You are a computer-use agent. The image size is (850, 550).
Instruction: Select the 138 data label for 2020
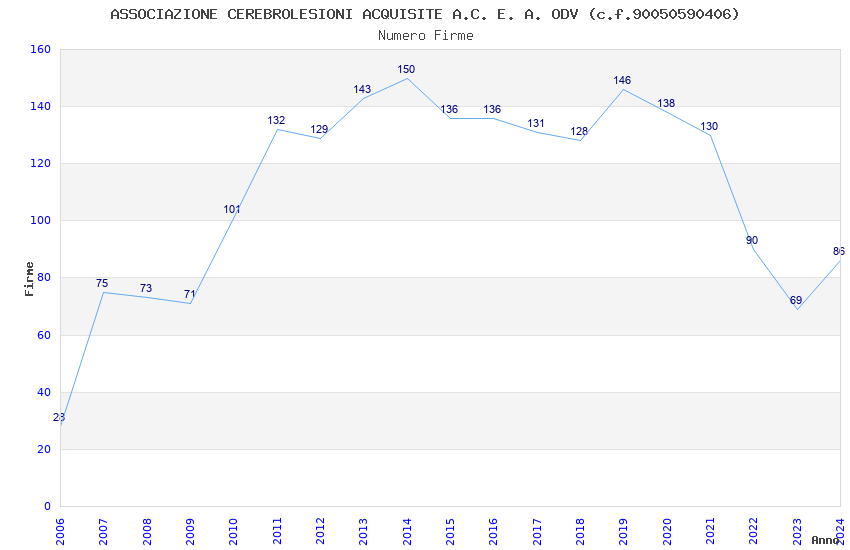tap(666, 103)
